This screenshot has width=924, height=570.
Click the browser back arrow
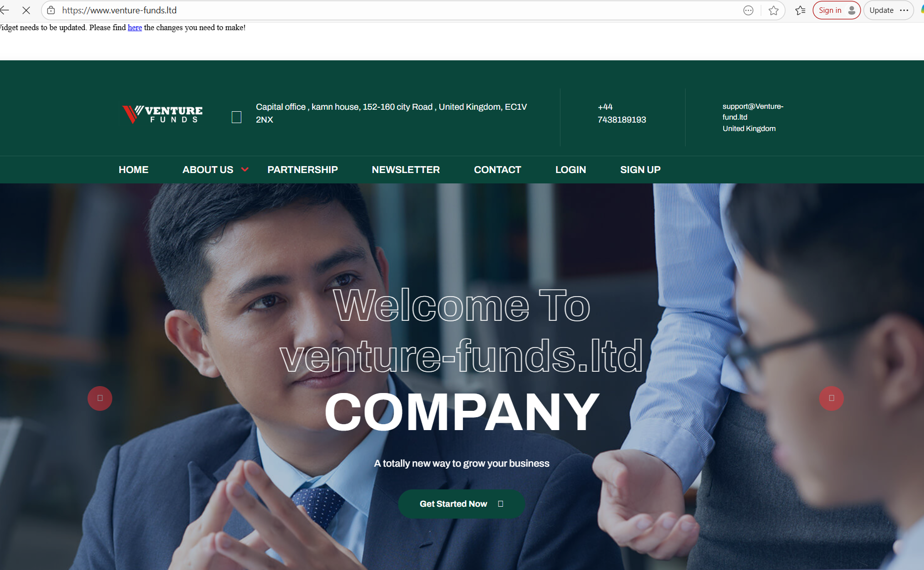point(4,10)
